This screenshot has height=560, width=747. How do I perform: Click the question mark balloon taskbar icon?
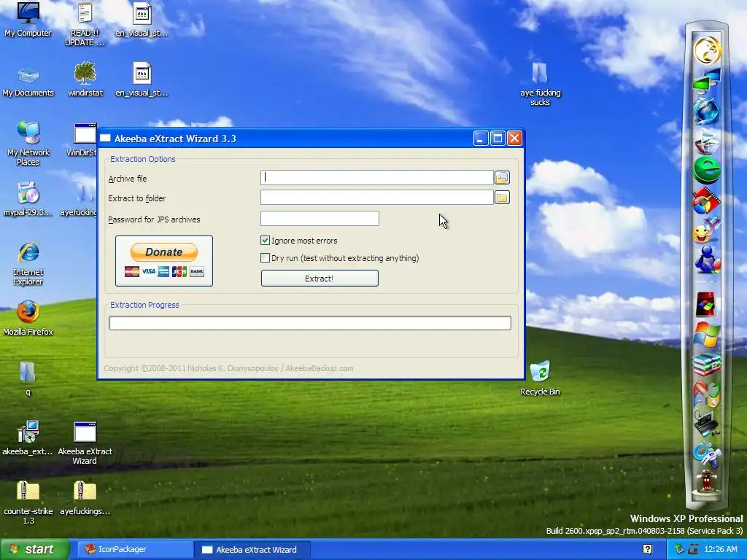click(x=648, y=550)
